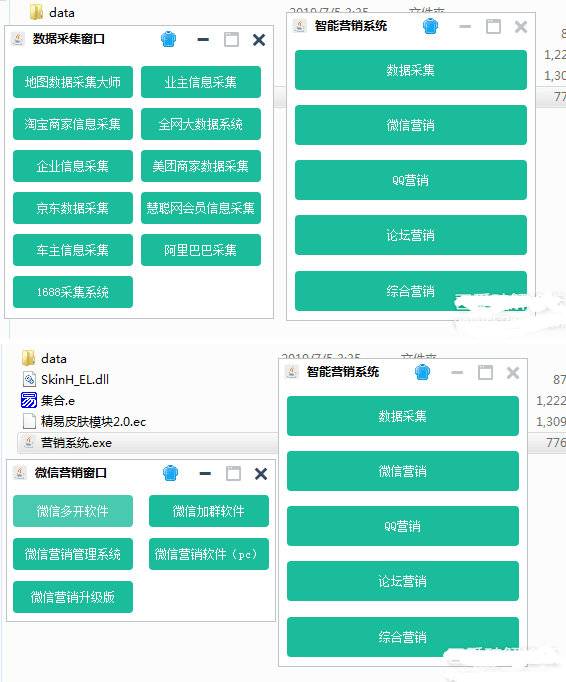Close the 数据采集窗口 window

coord(259,40)
